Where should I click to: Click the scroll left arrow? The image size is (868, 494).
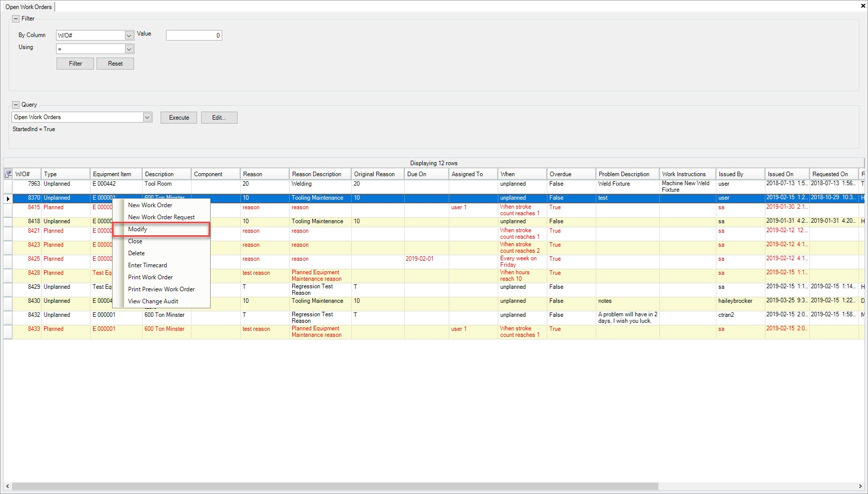tap(8, 486)
